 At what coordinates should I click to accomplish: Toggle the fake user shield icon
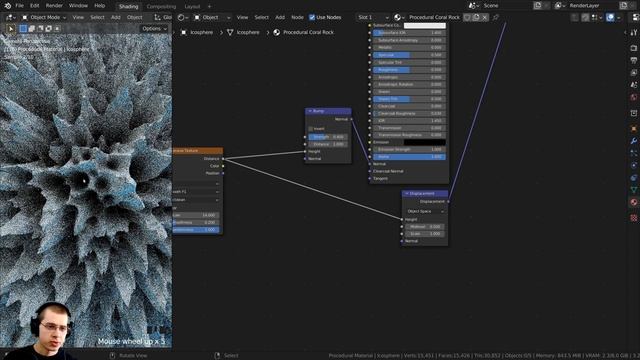pos(467,17)
